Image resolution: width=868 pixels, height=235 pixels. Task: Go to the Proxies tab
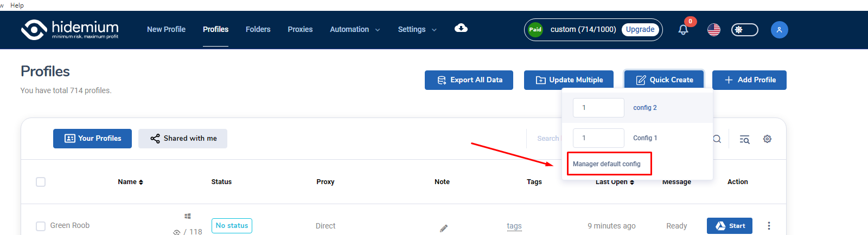pyautogui.click(x=300, y=29)
